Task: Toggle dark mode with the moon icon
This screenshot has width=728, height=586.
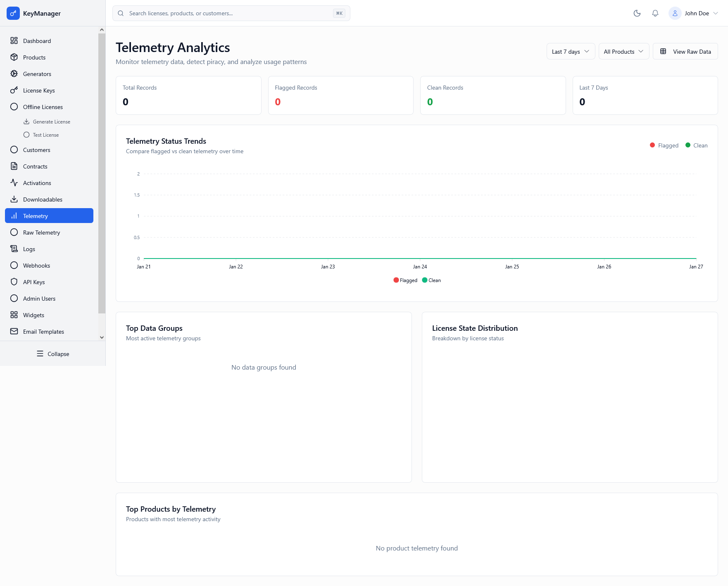Action: (637, 13)
